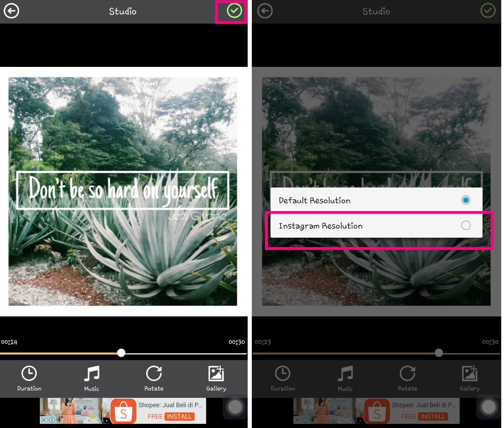Tap the 00:23 elapsed time in the right screen
The width and height of the screenshot is (504, 428).
tap(263, 342)
